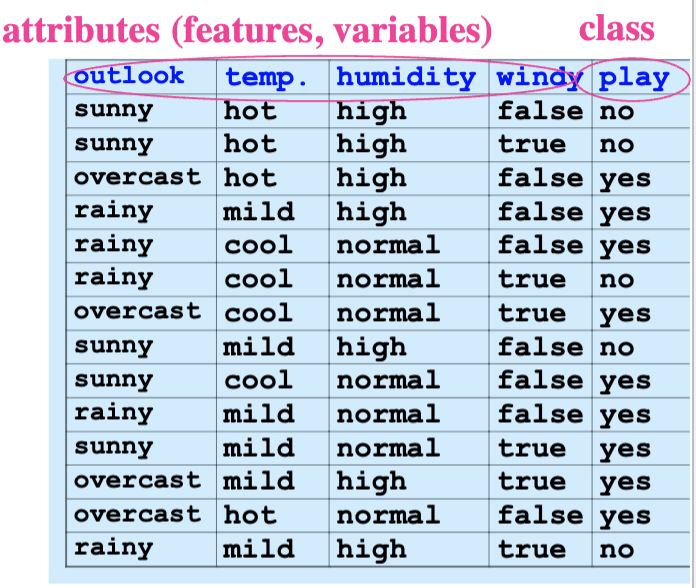
Task: Click 'rainy' in the last table row
Action: tap(114, 548)
